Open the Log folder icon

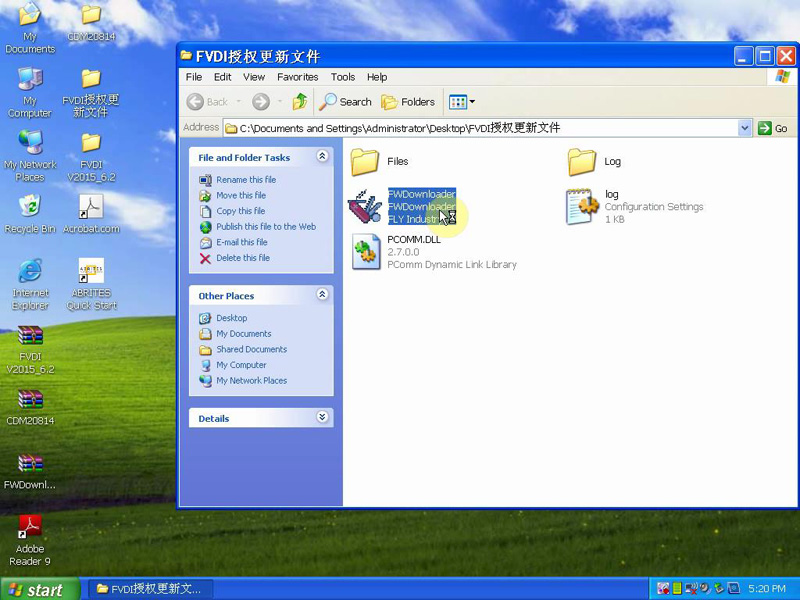tap(582, 161)
